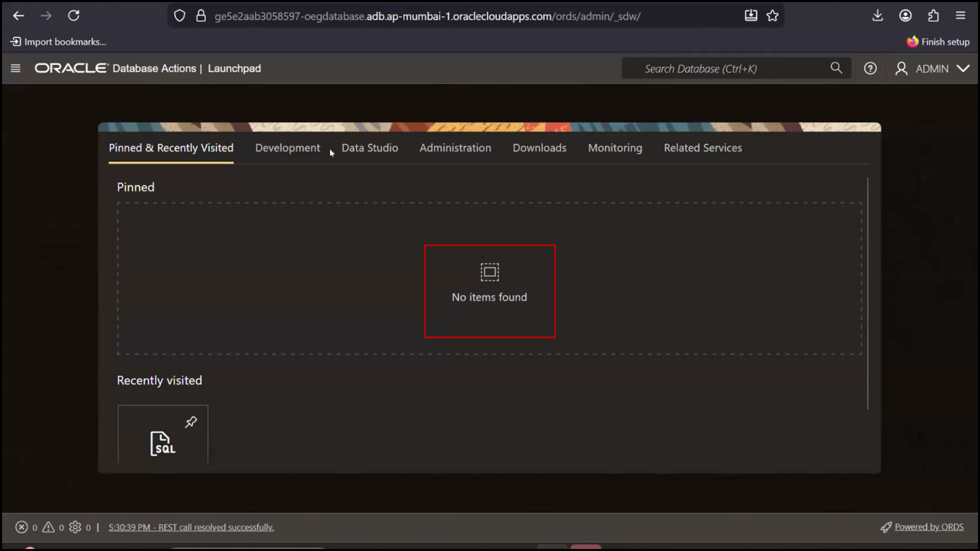
Task: Click the errors icon in the status bar
Action: pyautogui.click(x=22, y=527)
